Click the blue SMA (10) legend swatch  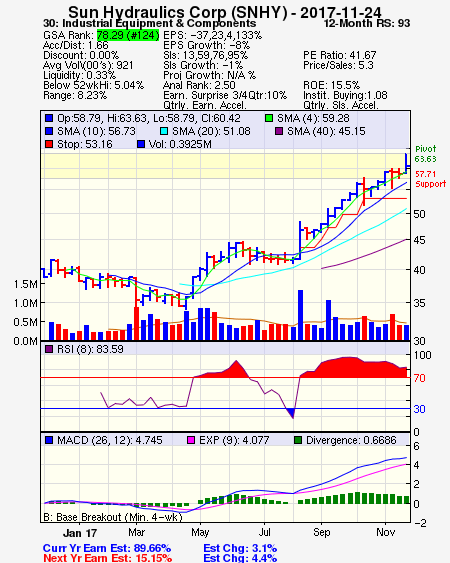(x=49, y=131)
